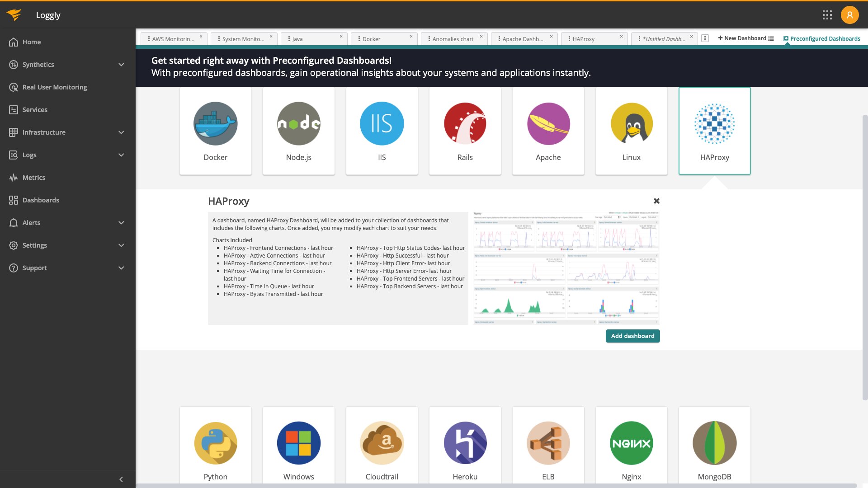
Task: Collapse the left sidebar with arrow
Action: pyautogui.click(x=121, y=479)
